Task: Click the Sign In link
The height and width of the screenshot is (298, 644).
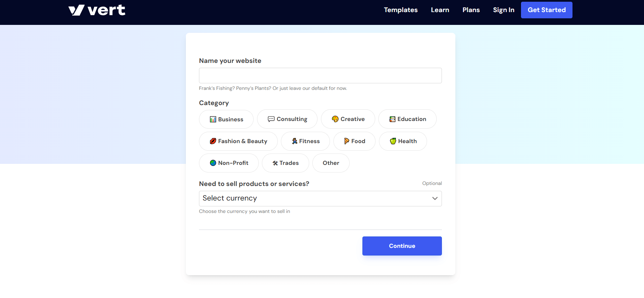Action: pyautogui.click(x=503, y=10)
